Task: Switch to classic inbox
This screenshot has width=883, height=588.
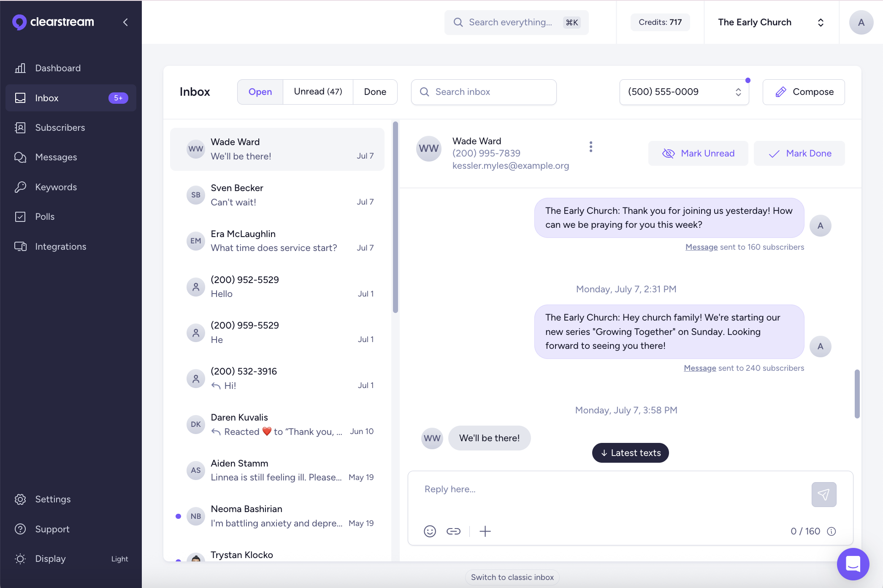Action: coord(512,577)
